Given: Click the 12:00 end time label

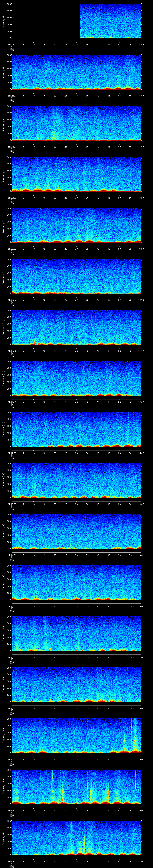Looking at the screenshot, I should pyautogui.click(x=141, y=402).
